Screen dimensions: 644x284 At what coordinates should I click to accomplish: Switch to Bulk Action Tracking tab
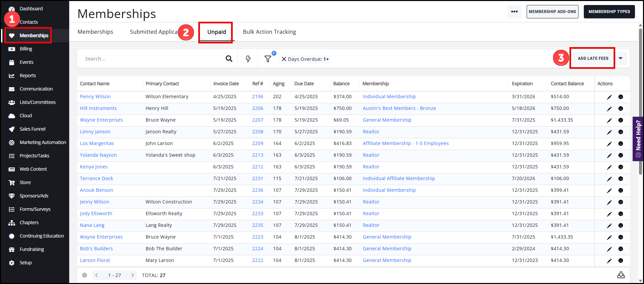click(269, 32)
